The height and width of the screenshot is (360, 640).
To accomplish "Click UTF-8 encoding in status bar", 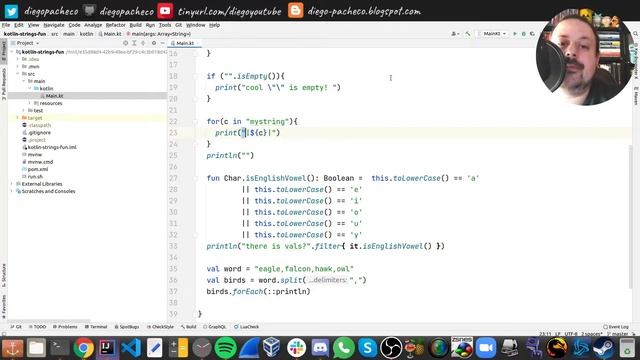I will (x=571, y=334).
